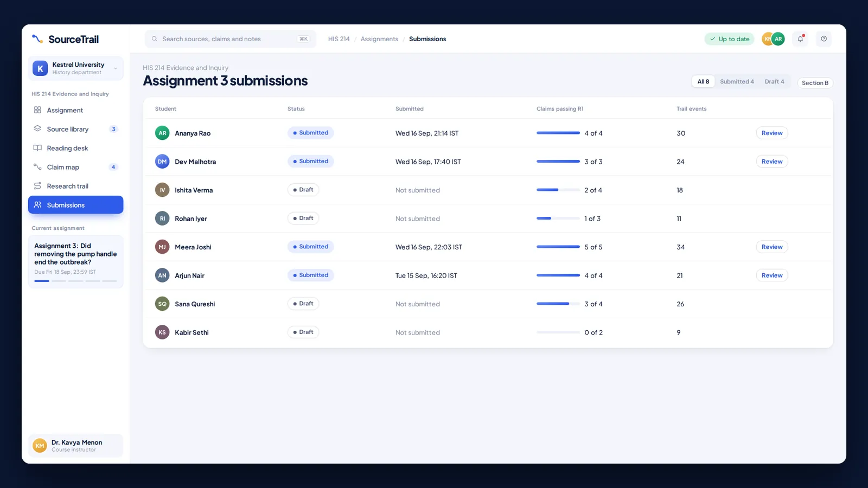This screenshot has width=868, height=488.
Task: Click the 'Tue 15 Sep, 16:20 IST' cell
Action: click(426, 275)
